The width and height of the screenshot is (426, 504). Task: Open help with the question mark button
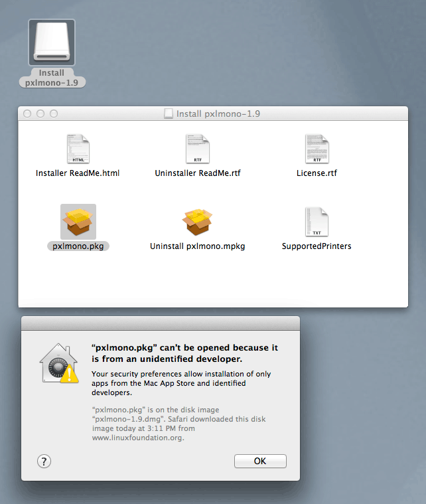point(44,462)
